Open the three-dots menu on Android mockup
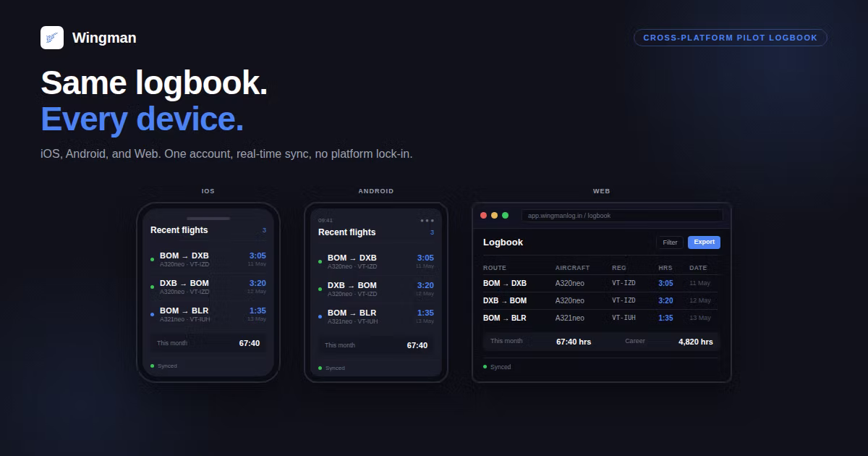Image resolution: width=868 pixels, height=456 pixels. (x=427, y=221)
